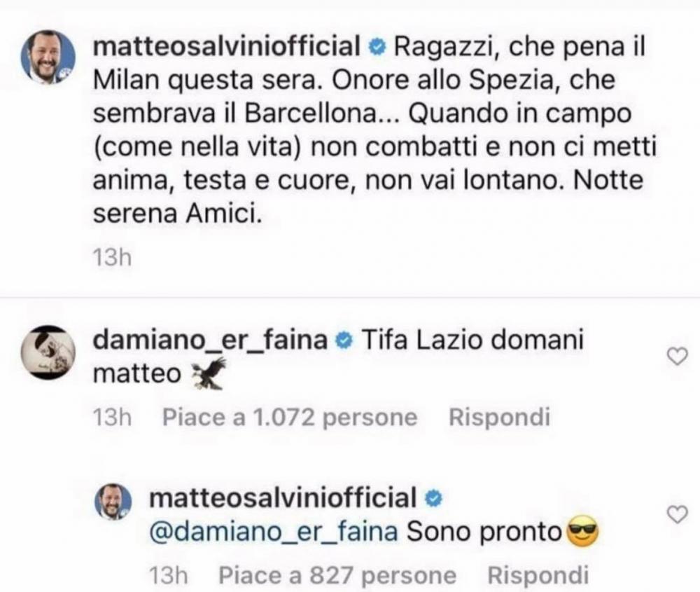Click sunglasses emoji after Sono pronto
This screenshot has height=592, width=700.
click(x=582, y=532)
